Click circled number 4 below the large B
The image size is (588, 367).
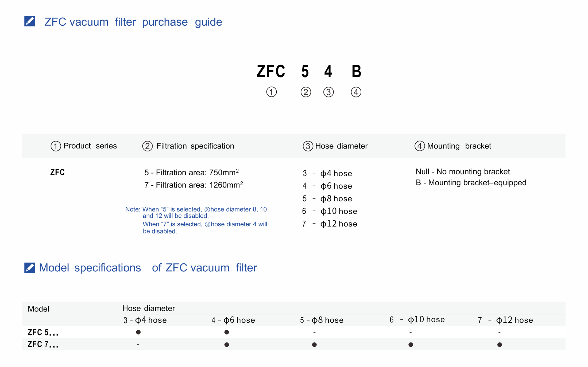[x=356, y=92]
